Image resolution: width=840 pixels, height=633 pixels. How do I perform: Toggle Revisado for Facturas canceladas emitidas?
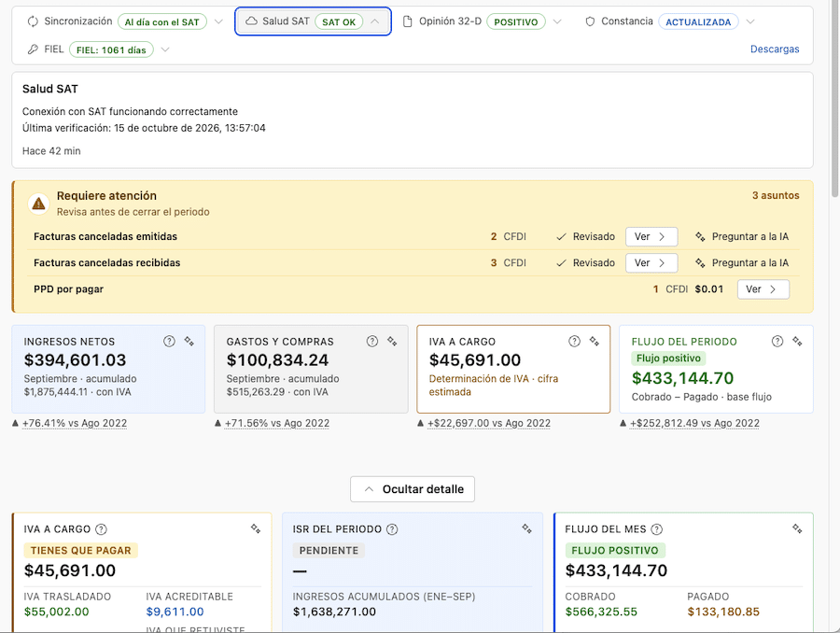585,237
